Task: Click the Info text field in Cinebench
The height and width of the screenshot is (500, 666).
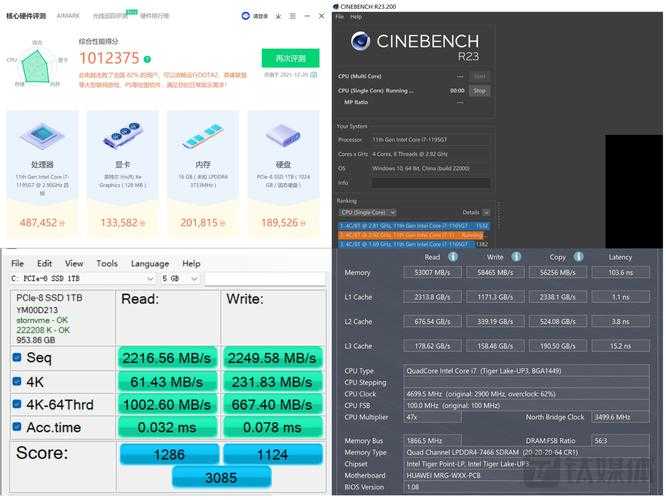Action: click(431, 183)
